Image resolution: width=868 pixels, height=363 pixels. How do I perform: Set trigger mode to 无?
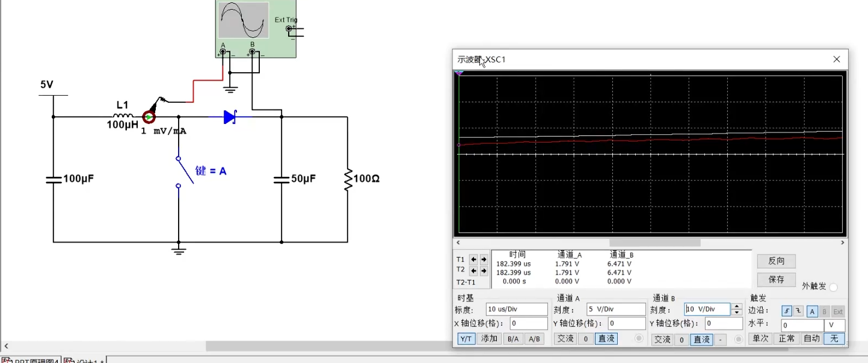pyautogui.click(x=834, y=338)
